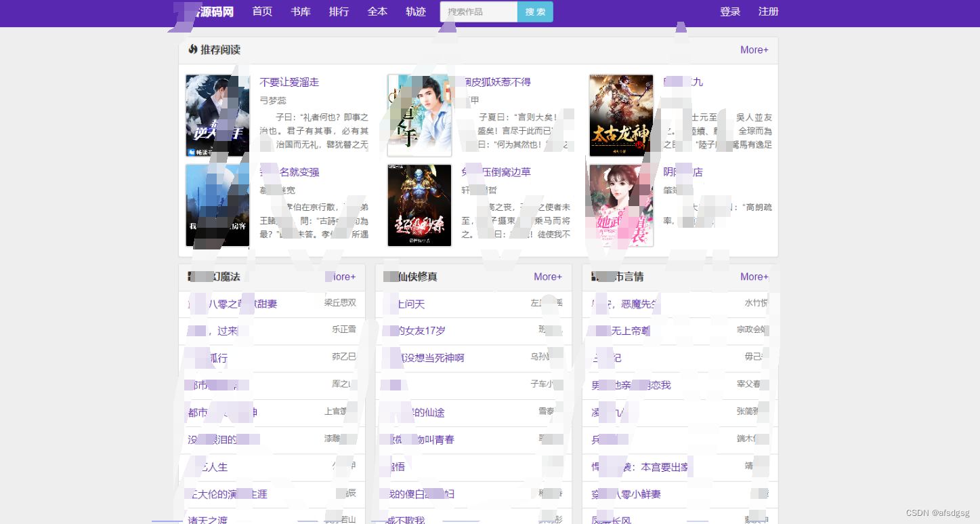The height and width of the screenshot is (524, 980).
Task: Click 登录 to sign in
Action: [730, 12]
